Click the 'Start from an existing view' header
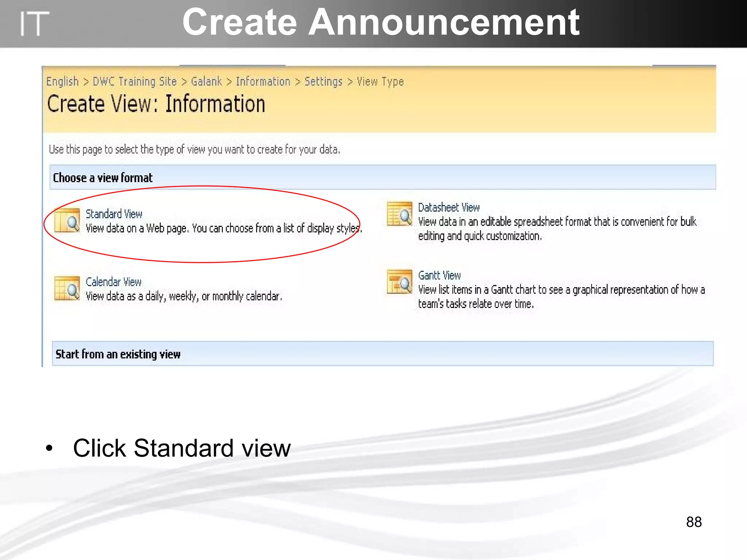Viewport: 747px width, 560px height. click(x=383, y=354)
